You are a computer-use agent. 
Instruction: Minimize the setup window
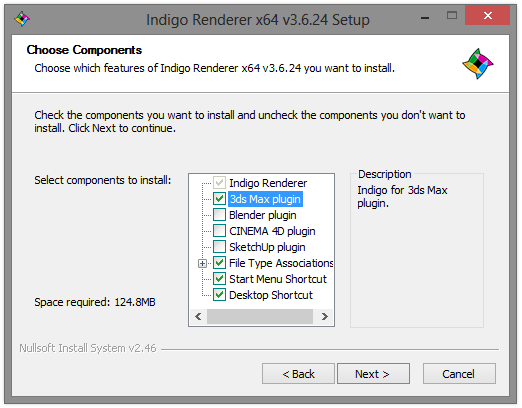tap(425, 17)
